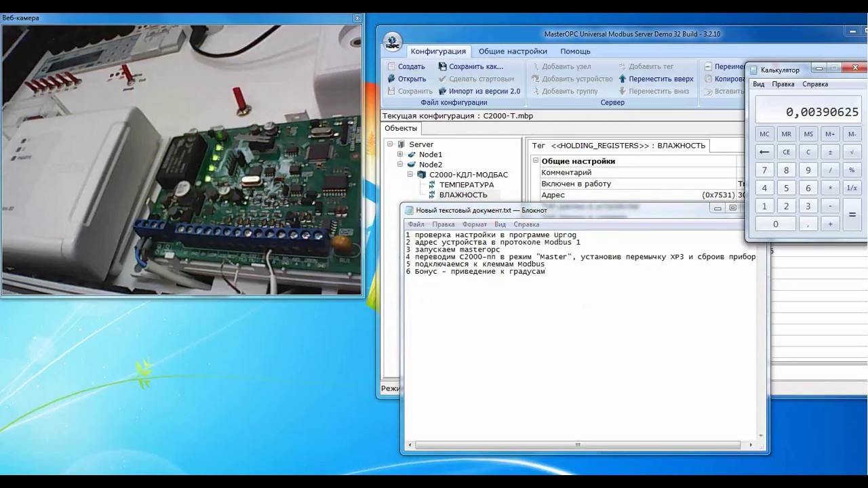868x488 pixels.
Task: Select the ВЛАЖНОСТЬ tag in the tree
Action: (462, 195)
